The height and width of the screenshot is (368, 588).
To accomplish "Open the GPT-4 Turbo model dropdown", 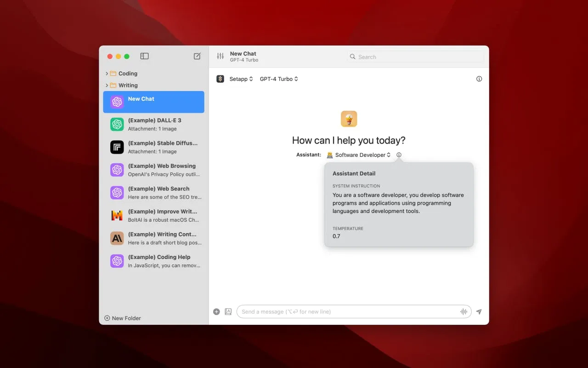I will pos(279,79).
